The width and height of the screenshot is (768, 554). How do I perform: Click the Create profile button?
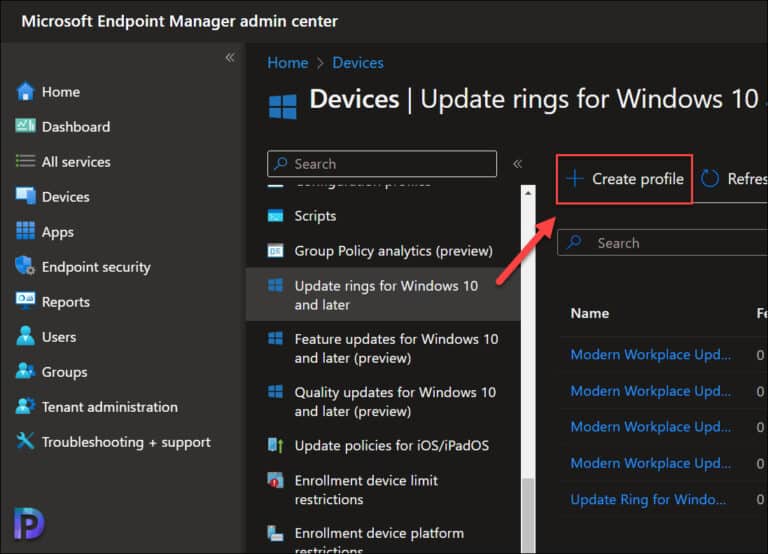(x=624, y=179)
